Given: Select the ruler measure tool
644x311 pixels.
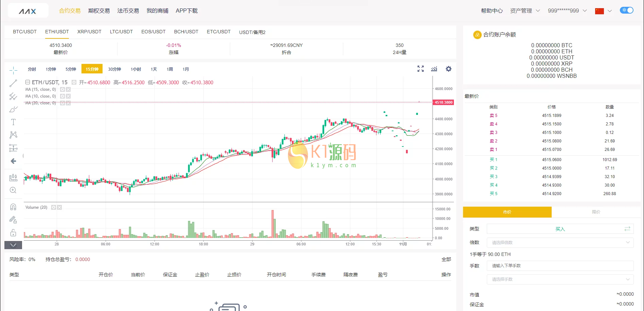Looking at the screenshot, I should pyautogui.click(x=13, y=177).
